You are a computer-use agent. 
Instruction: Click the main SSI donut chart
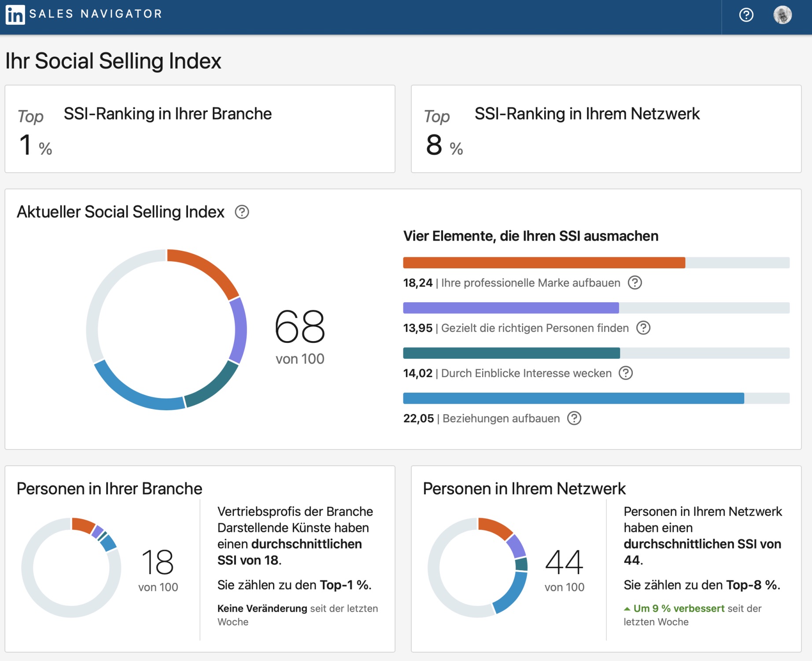point(166,330)
